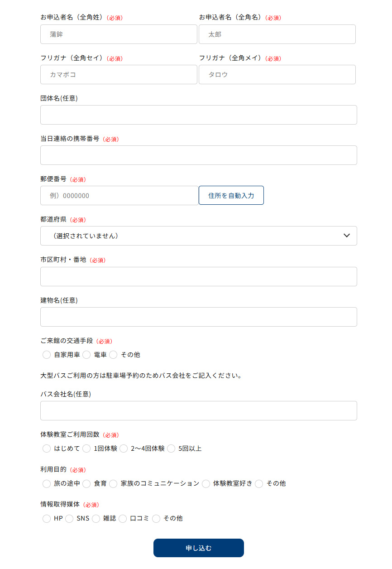Screen dimensions: 392x569
Task: Select SNS radio button
Action: 69,518
